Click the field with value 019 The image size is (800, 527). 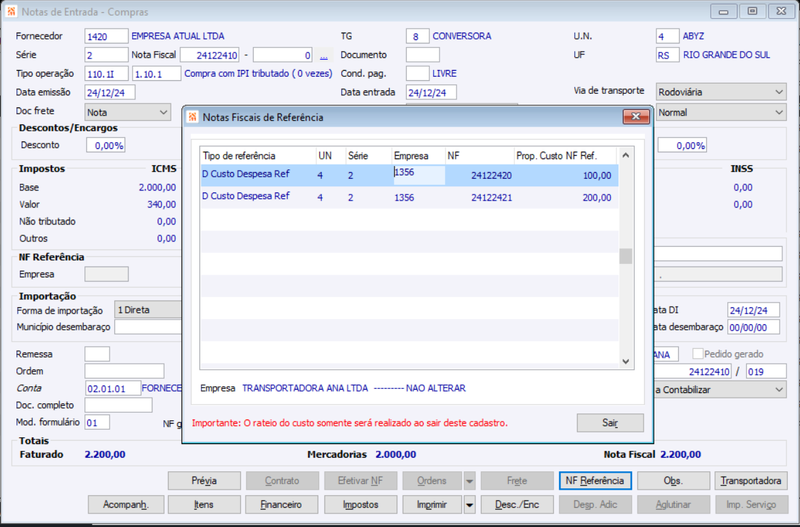pos(765,371)
